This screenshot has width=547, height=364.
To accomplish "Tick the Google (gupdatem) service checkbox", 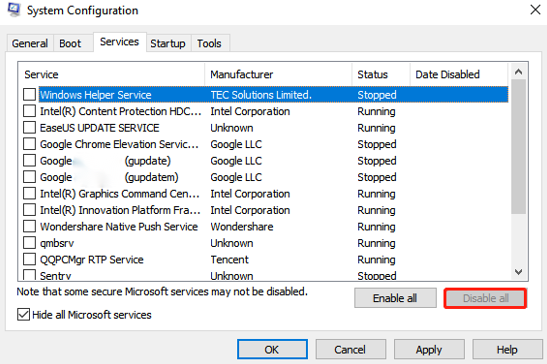I will tap(29, 177).
